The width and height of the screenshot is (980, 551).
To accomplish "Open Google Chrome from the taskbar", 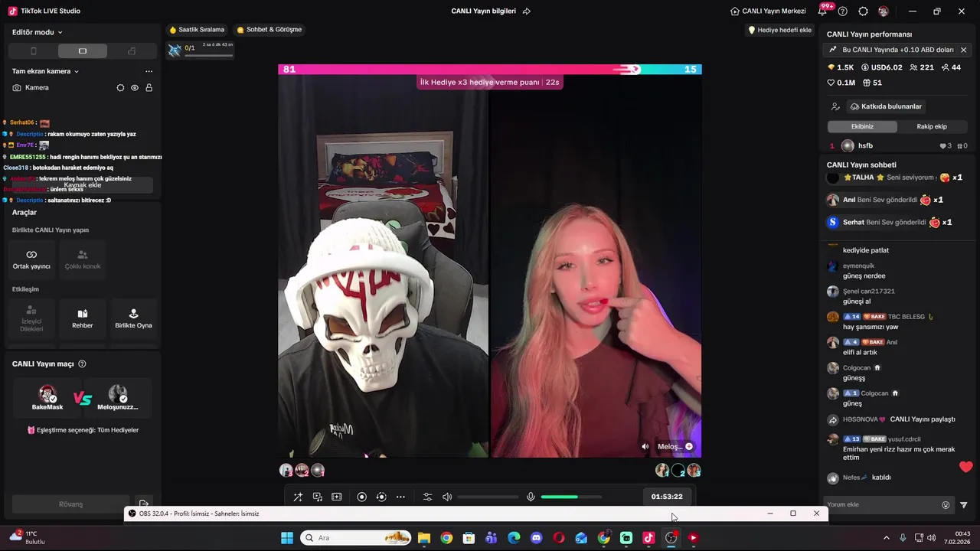I will 446,538.
